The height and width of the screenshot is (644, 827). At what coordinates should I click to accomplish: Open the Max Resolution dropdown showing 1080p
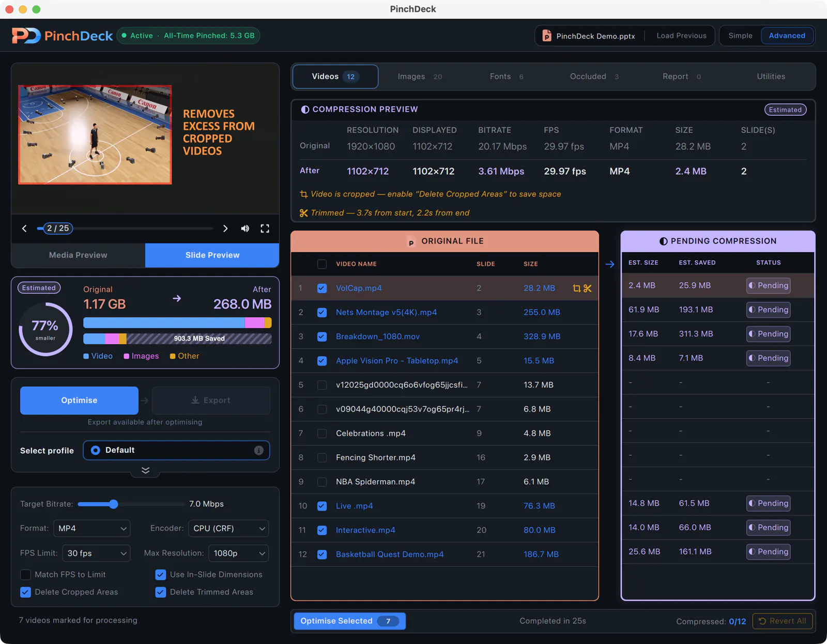(238, 553)
